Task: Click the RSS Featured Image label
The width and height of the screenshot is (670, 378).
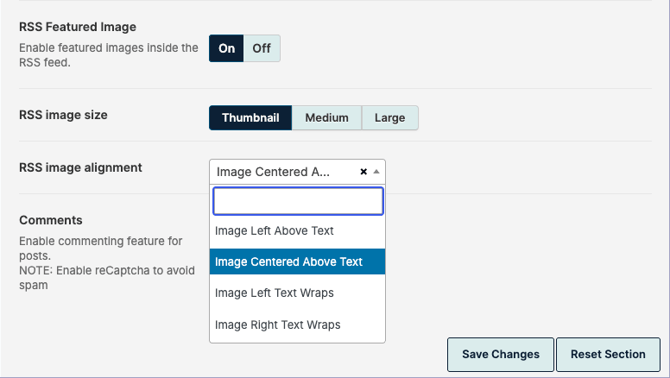Action: (78, 27)
